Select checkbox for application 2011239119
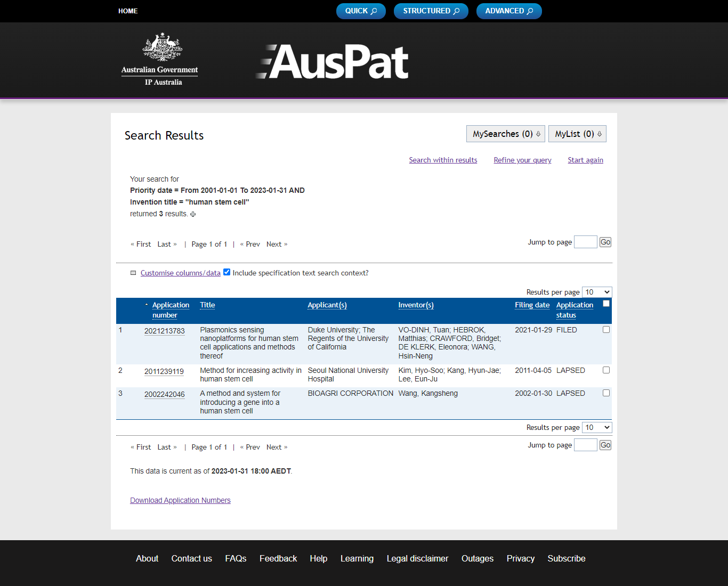The width and height of the screenshot is (728, 586). tap(606, 370)
